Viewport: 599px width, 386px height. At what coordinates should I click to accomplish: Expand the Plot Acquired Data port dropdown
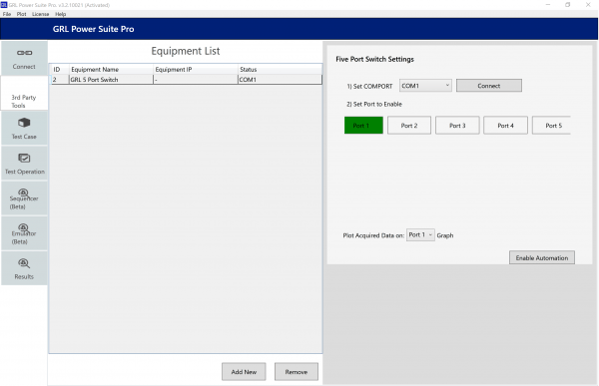[420, 235]
